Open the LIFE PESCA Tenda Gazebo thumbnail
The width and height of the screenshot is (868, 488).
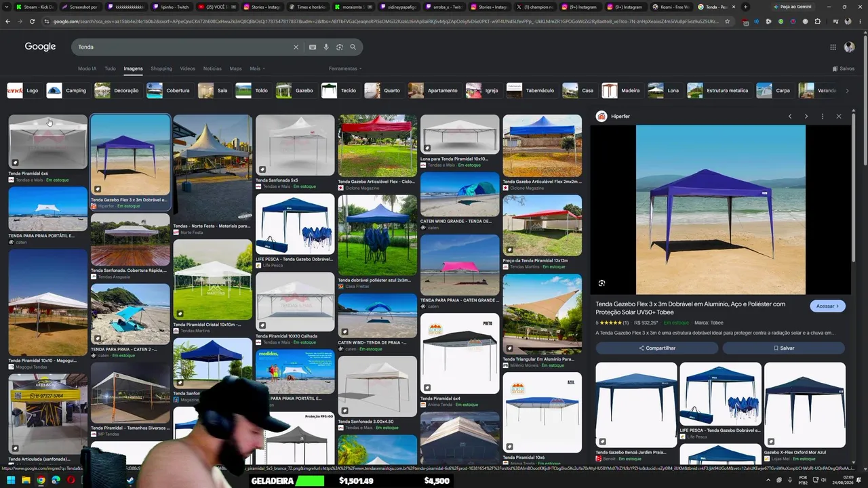295,224
